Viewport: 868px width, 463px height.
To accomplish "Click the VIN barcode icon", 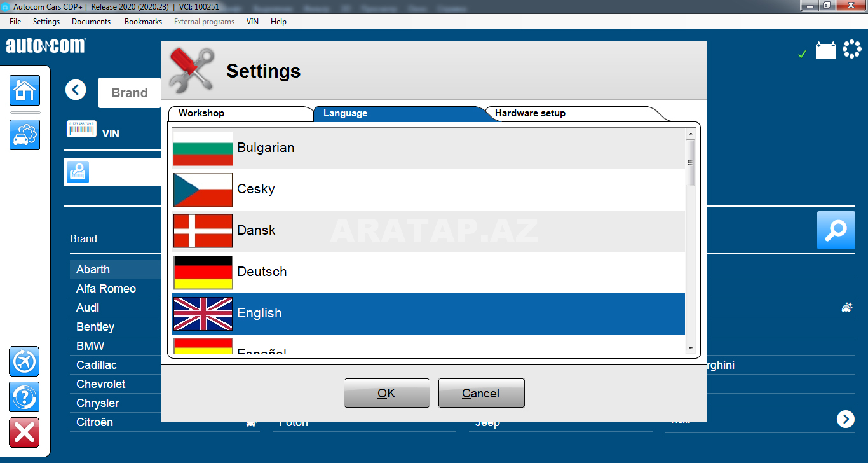I will click(81, 128).
